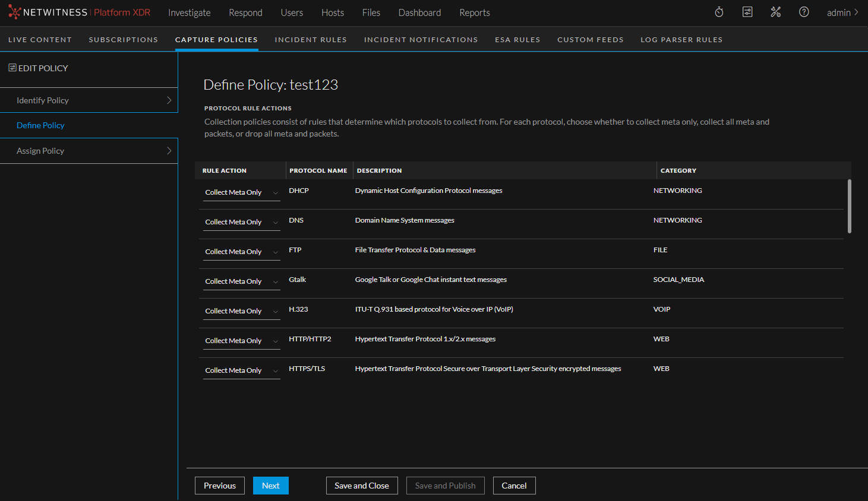Expand the Identify Policy section

[x=89, y=100]
